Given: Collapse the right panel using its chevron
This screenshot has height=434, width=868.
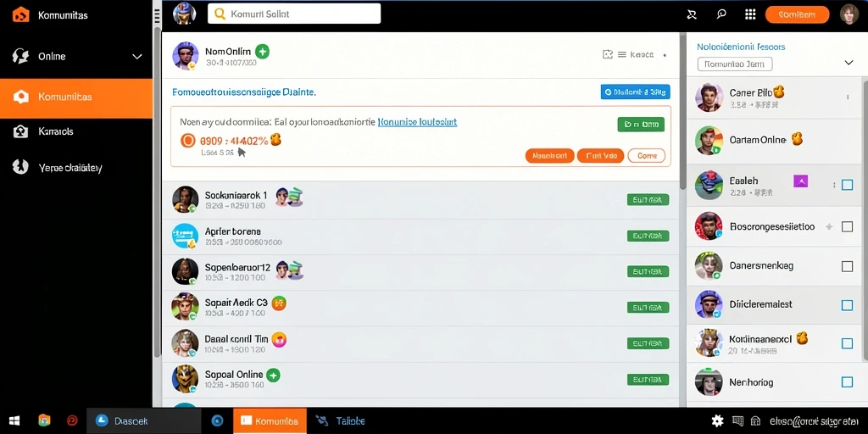Looking at the screenshot, I should coord(849,63).
